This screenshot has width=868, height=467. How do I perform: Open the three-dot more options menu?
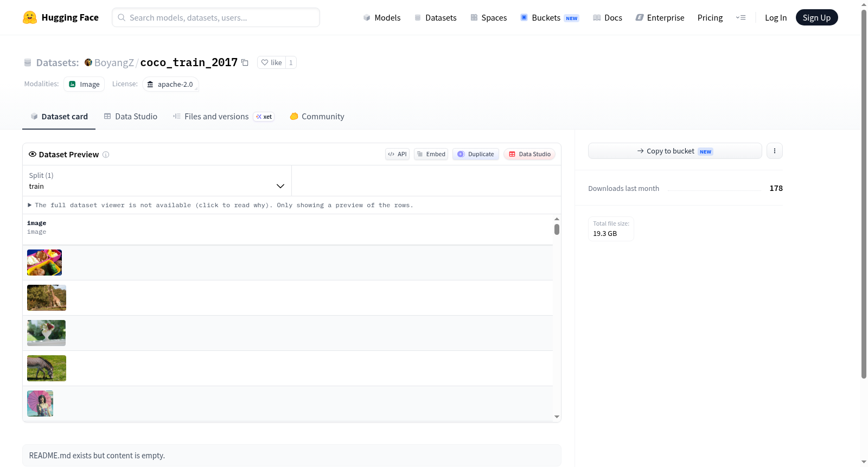click(775, 151)
